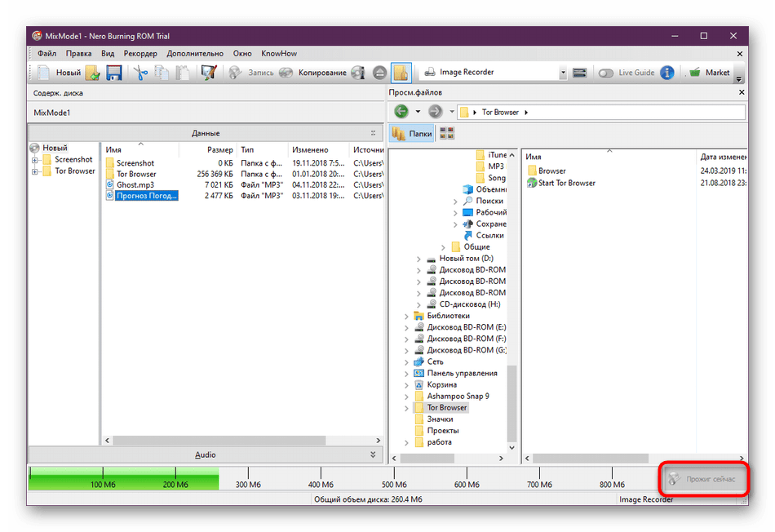
Task: Click the blue info icon
Action: coord(667,73)
